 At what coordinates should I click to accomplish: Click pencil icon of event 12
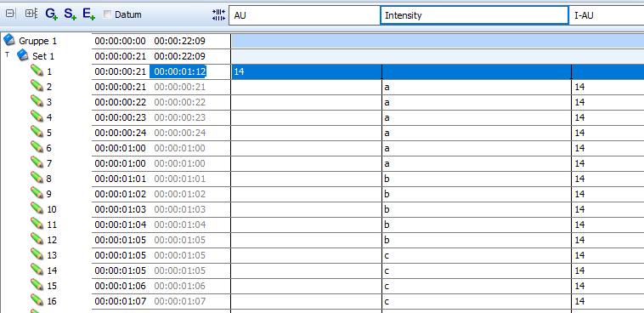point(37,239)
